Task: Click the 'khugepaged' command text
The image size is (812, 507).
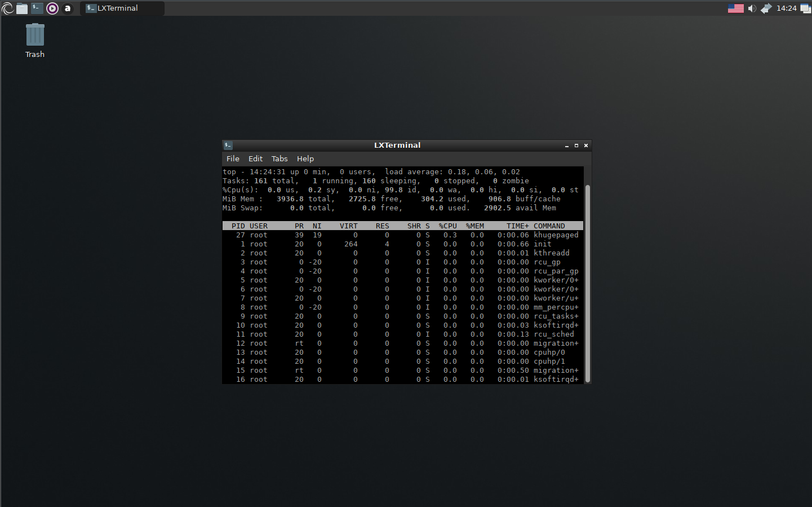Action: click(x=556, y=235)
